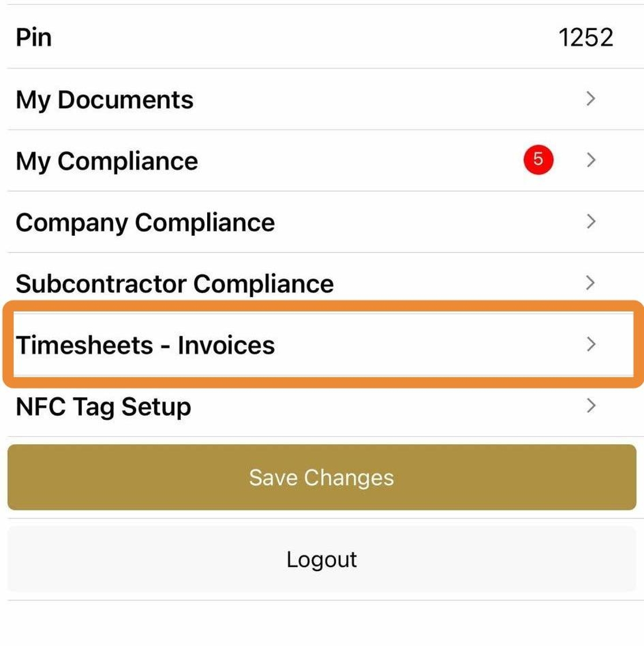Viewport: 644px width, 646px height.
Task: Tap the chevron beside Company Compliance
Action: tap(590, 221)
